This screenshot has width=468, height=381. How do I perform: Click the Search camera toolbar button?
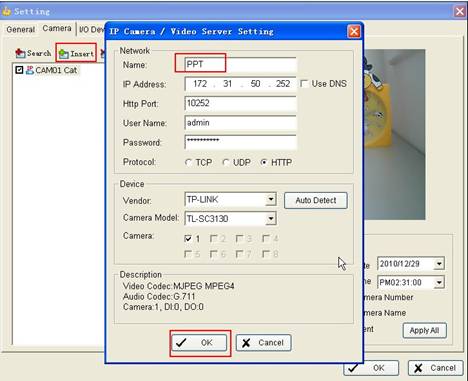click(33, 53)
